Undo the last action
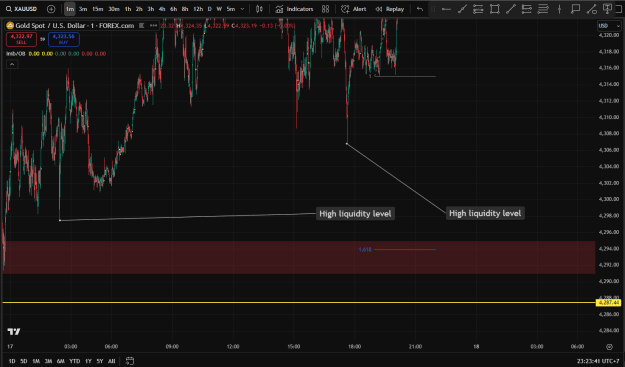The width and height of the screenshot is (625, 367). pos(420,9)
